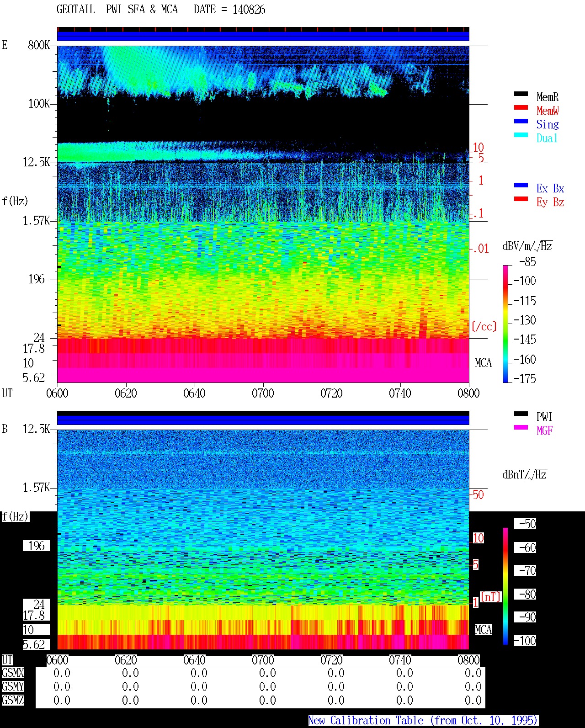Click the E panel status bar above spectrogram

[x=263, y=34]
